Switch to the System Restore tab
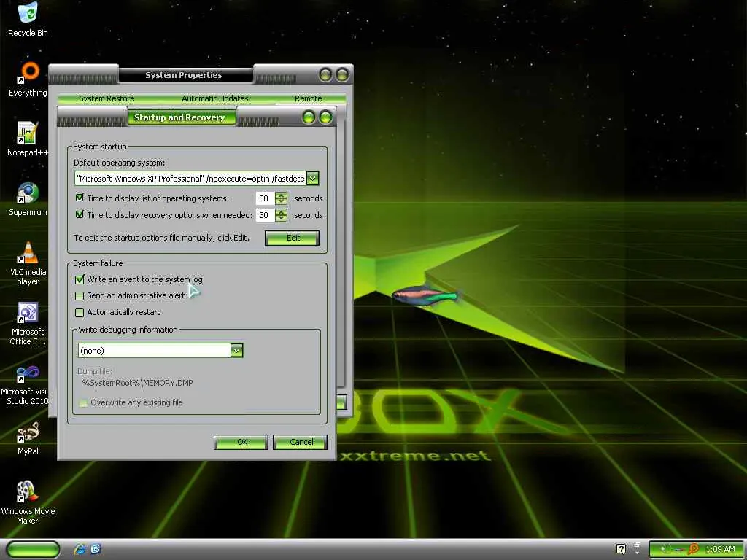The width and height of the screenshot is (747, 560). (x=107, y=98)
